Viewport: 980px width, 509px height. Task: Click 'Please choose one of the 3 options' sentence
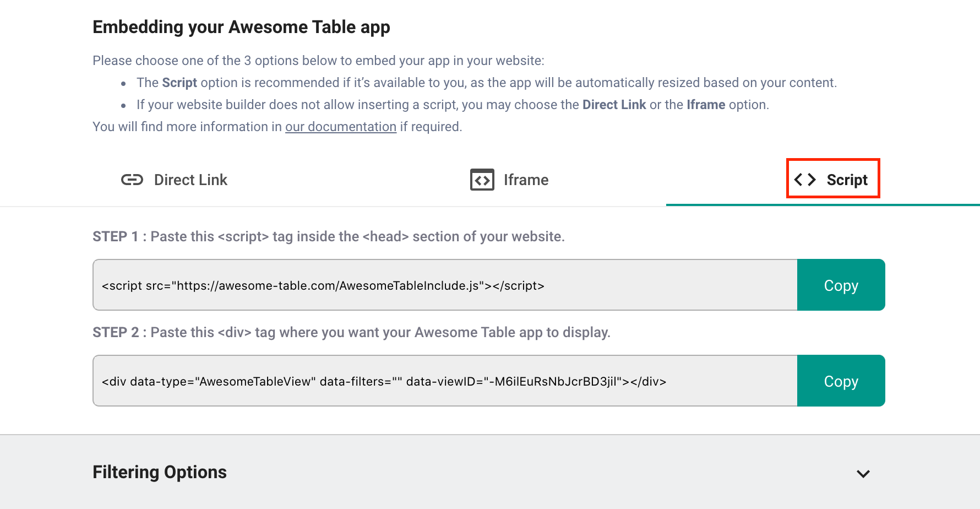(318, 61)
